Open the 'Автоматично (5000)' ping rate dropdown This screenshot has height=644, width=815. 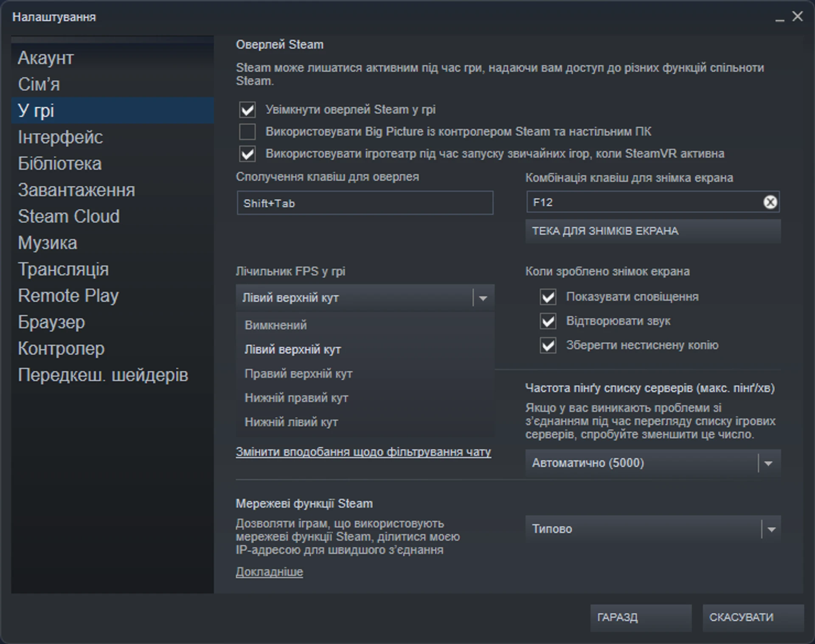click(653, 463)
